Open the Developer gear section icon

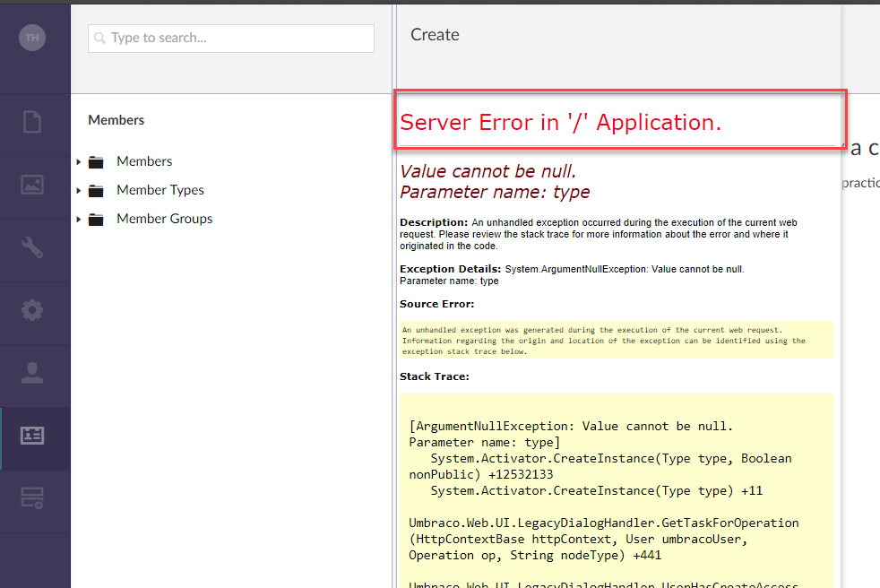pyautogui.click(x=32, y=310)
